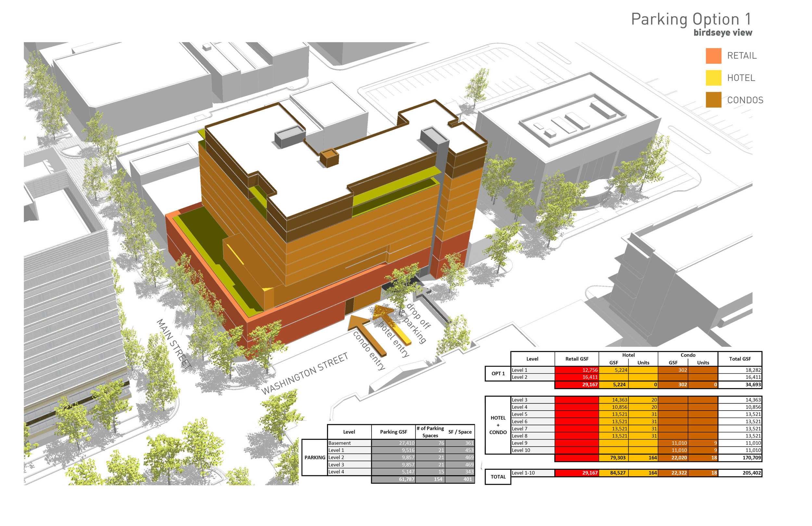Click the 'RETAIL' legend label
812x526 pixels.
point(742,56)
